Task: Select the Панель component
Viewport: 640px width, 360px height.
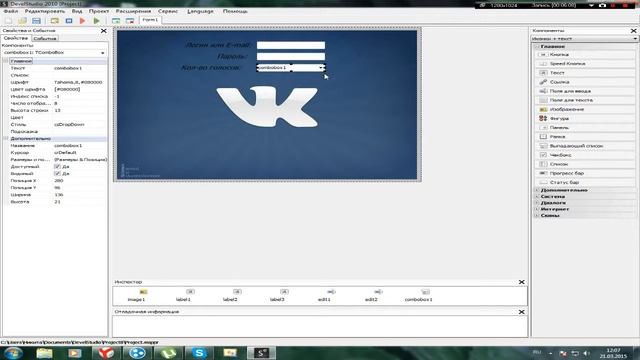Action: 585,127
